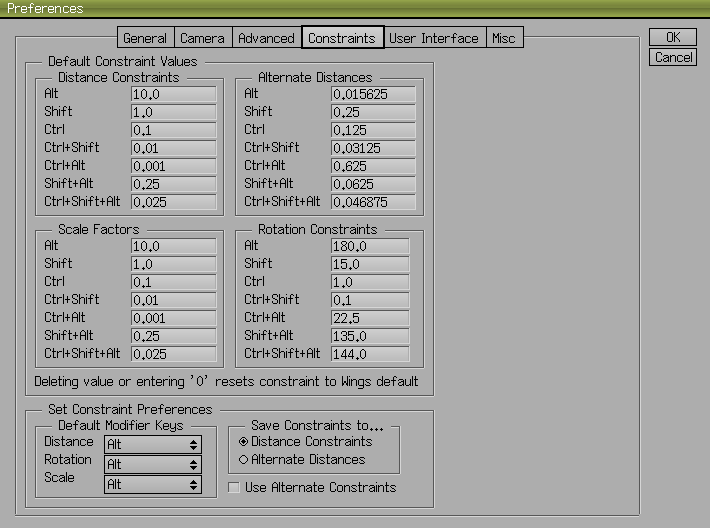Screen dimensions: 710x528
Task: Open the Camera tab
Action: (202, 38)
